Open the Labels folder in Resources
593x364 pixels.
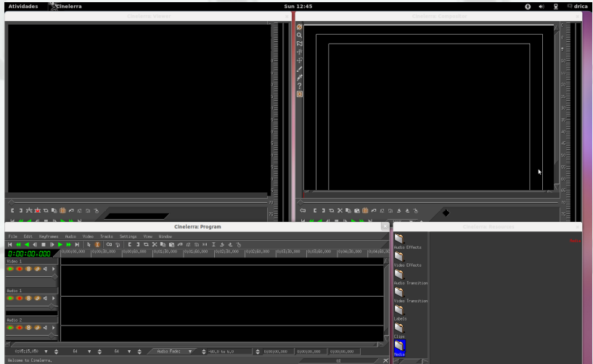point(399,310)
